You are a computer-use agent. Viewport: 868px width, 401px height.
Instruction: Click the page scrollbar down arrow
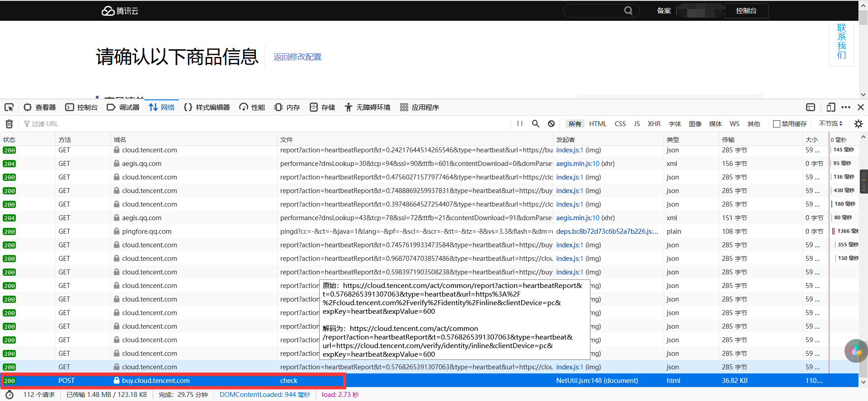863,94
